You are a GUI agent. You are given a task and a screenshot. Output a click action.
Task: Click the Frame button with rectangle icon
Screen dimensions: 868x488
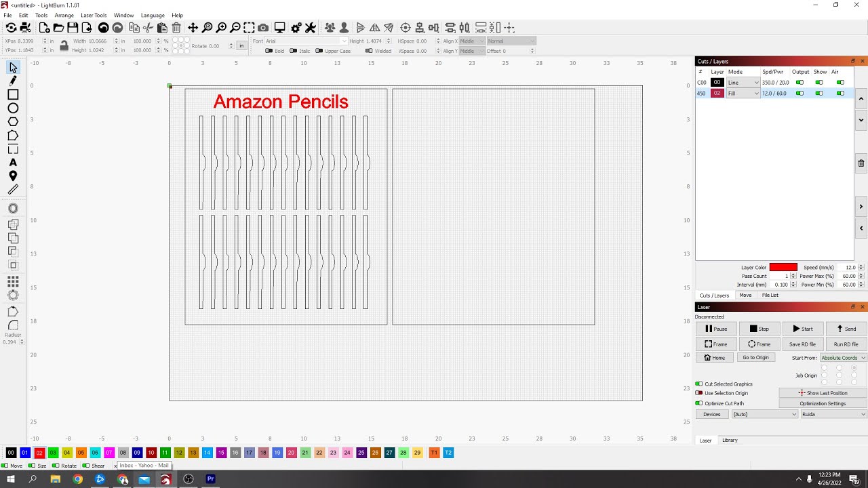[x=715, y=344]
